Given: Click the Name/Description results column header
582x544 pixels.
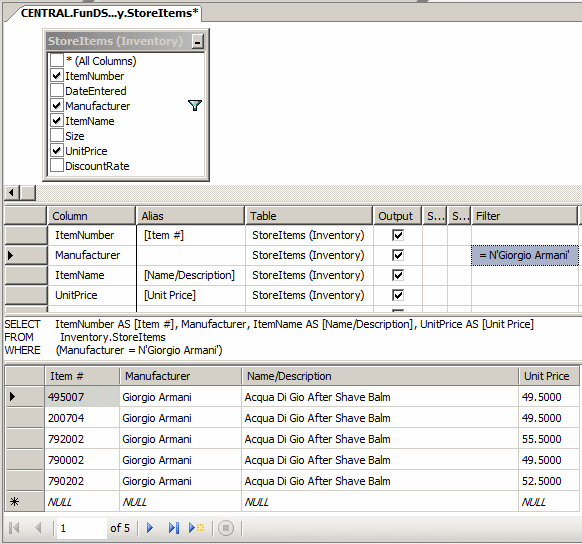Looking at the screenshot, I should click(380, 376).
